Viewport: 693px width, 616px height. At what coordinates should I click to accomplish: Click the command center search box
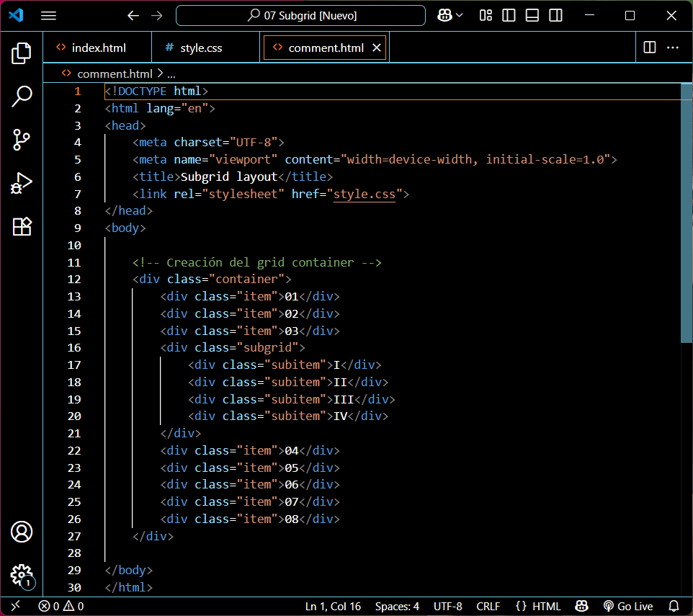[300, 16]
